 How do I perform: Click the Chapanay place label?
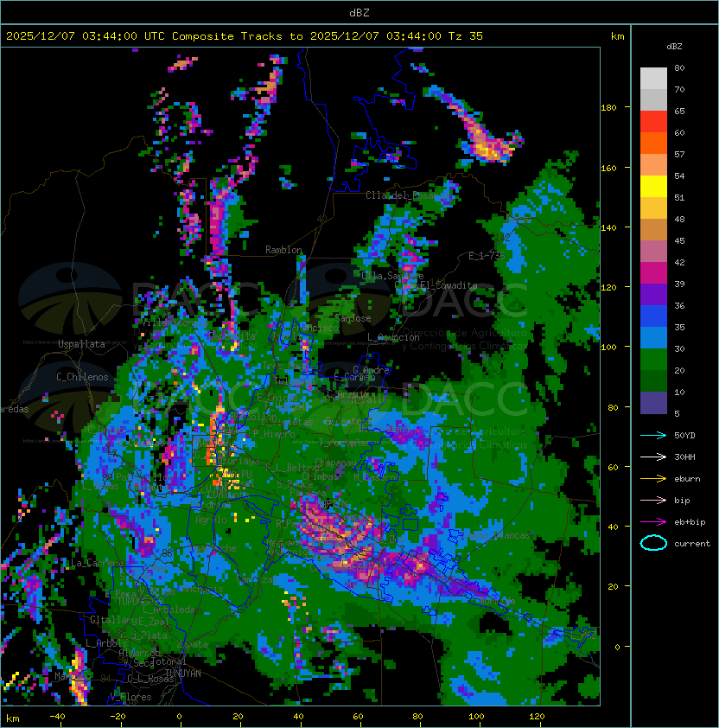[x=335, y=463]
